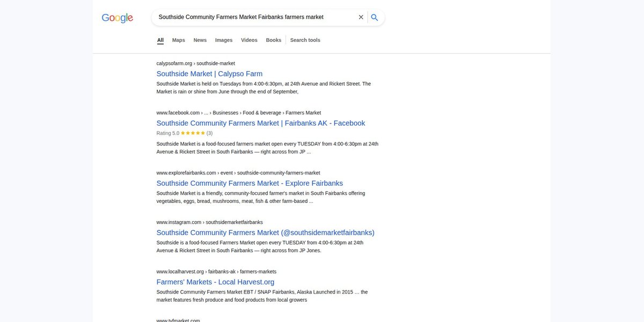
Task: Switch to the News tab
Action: [200, 40]
